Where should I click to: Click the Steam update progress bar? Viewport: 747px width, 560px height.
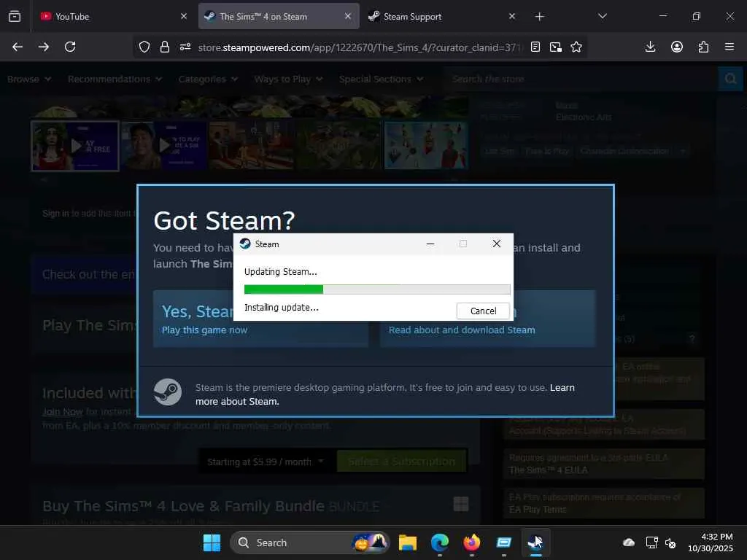377,289
